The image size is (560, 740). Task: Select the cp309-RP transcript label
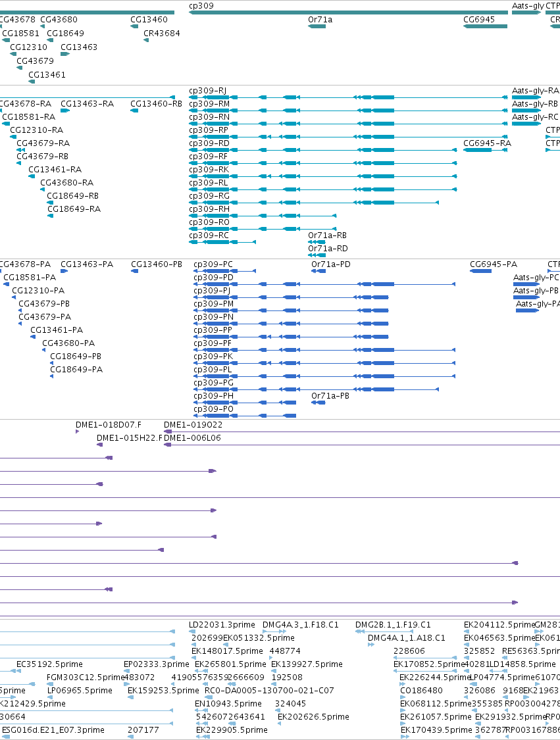click(208, 130)
